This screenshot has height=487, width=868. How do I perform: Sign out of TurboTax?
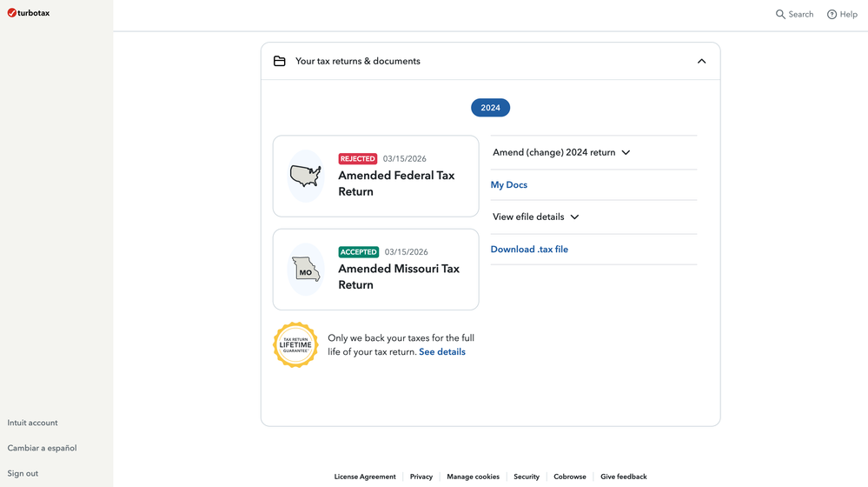pos(23,473)
